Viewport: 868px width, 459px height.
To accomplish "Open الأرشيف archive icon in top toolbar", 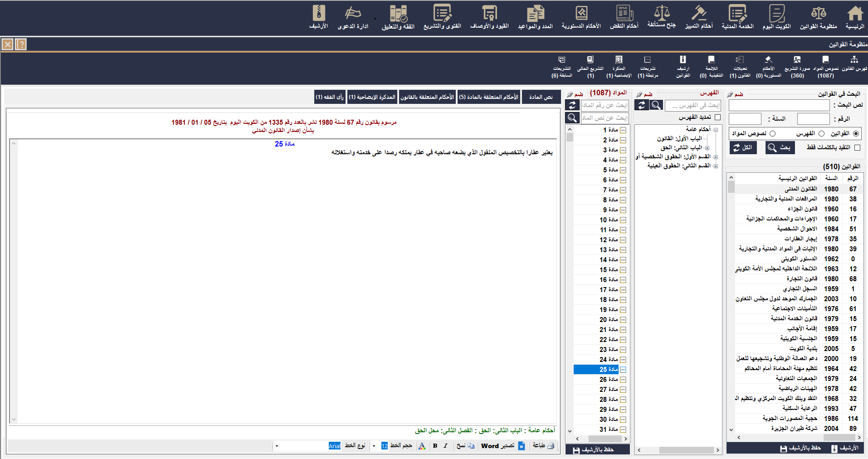I will click(318, 17).
